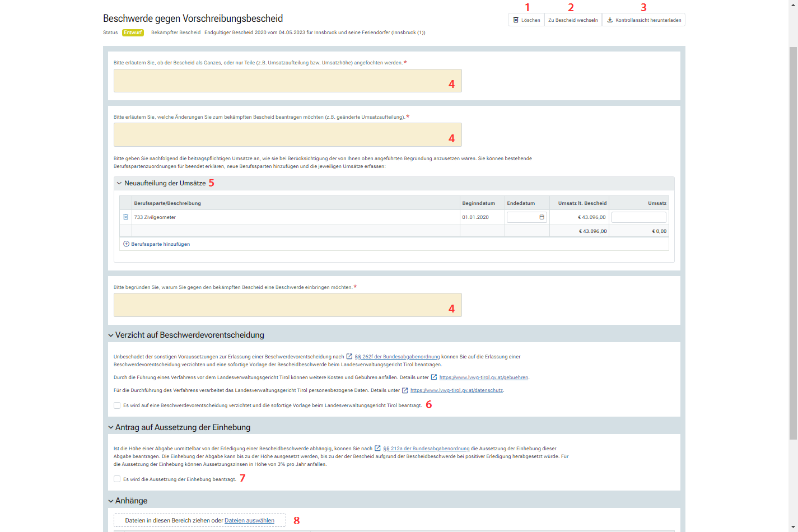Click the plus icon to add Berufssparte
The height and width of the screenshot is (532, 798).
click(x=126, y=244)
